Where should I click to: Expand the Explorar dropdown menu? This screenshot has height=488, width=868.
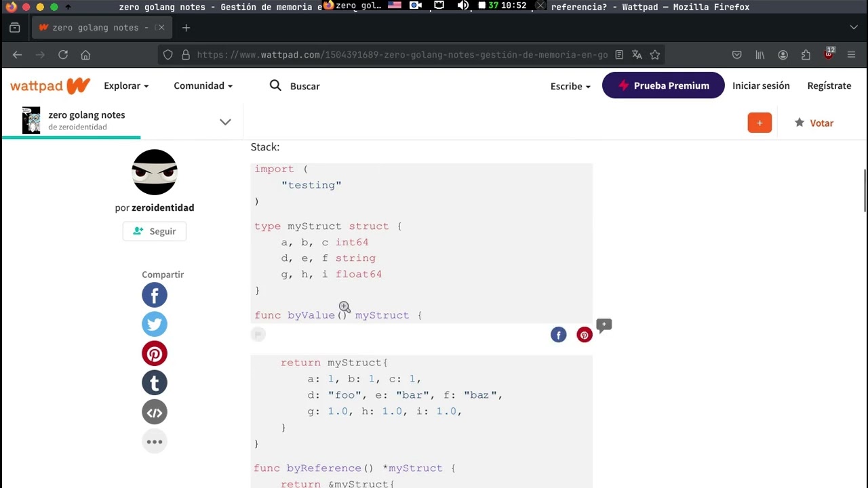(x=126, y=86)
